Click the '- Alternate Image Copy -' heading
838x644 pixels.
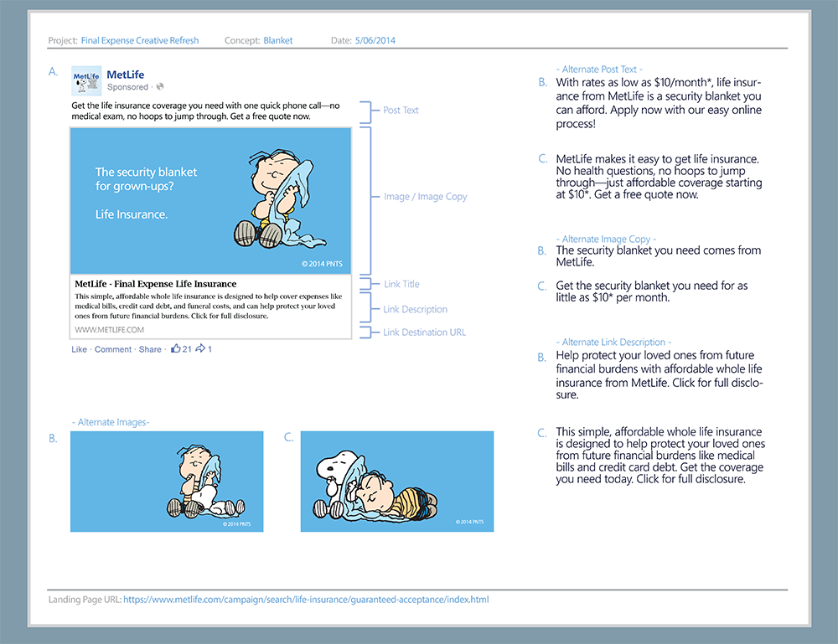(x=606, y=240)
